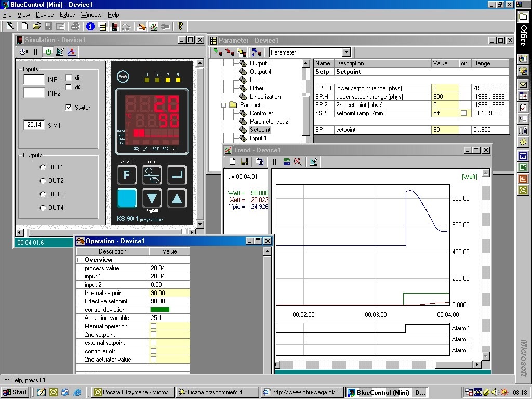Click the wrench configuration icon on the toolbar
The height and width of the screenshot is (399, 532).
coord(165,26)
